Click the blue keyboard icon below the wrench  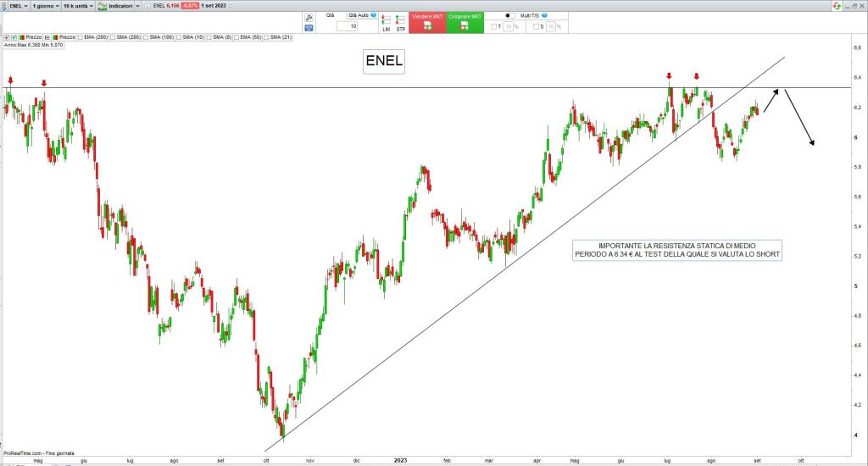[308, 28]
